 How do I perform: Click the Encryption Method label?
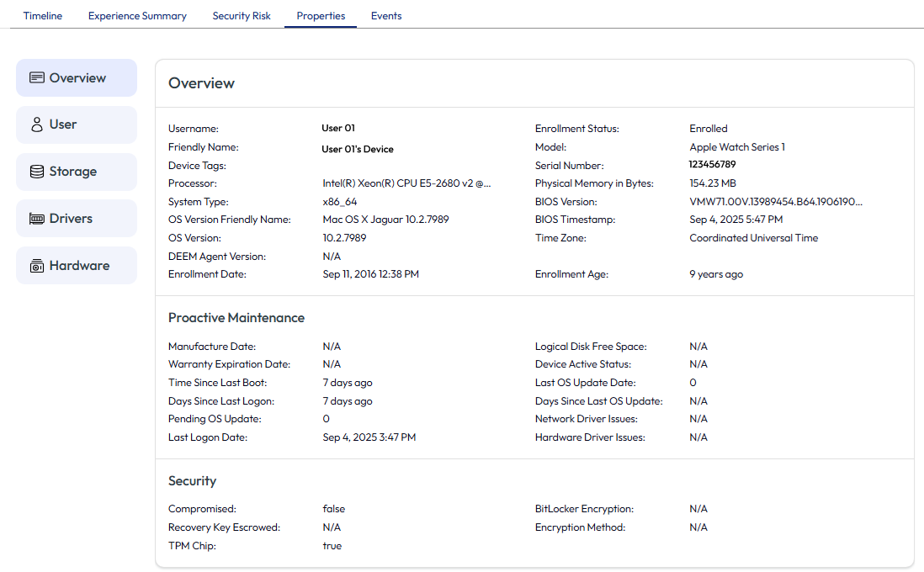click(x=580, y=527)
